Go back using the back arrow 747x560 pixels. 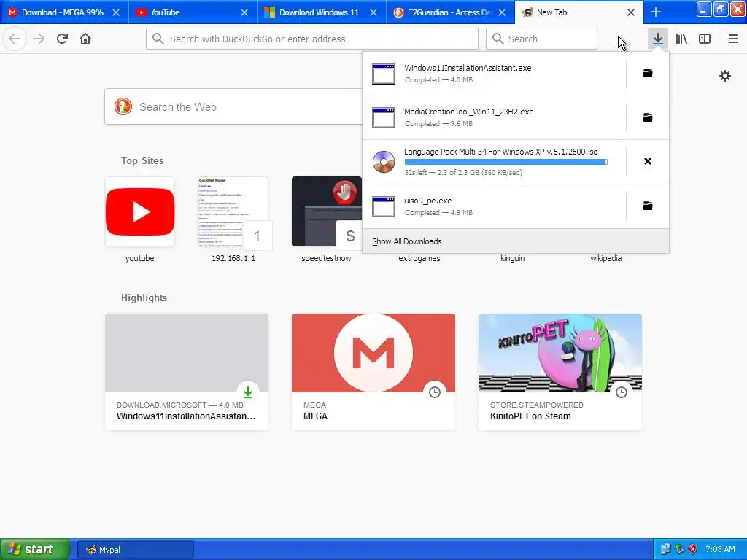[15, 39]
